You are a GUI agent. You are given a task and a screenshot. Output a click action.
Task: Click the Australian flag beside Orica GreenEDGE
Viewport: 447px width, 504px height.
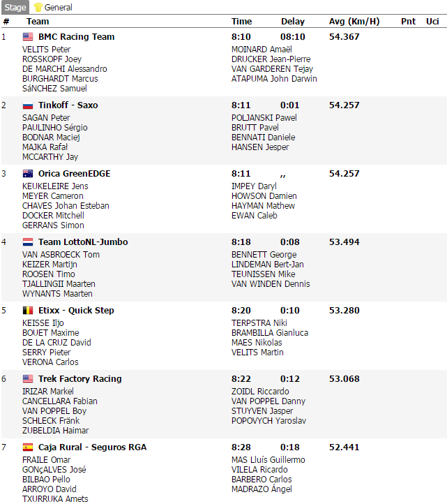point(28,174)
